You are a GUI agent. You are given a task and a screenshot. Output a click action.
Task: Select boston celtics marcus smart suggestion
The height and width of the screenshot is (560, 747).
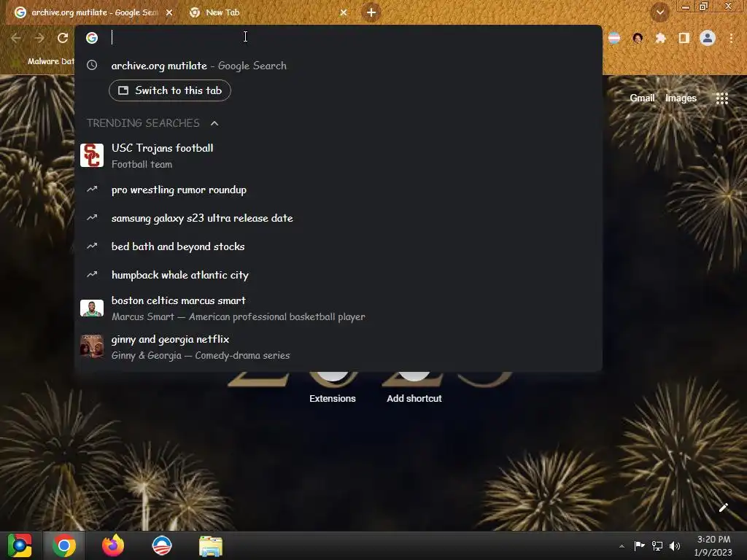pos(338,308)
